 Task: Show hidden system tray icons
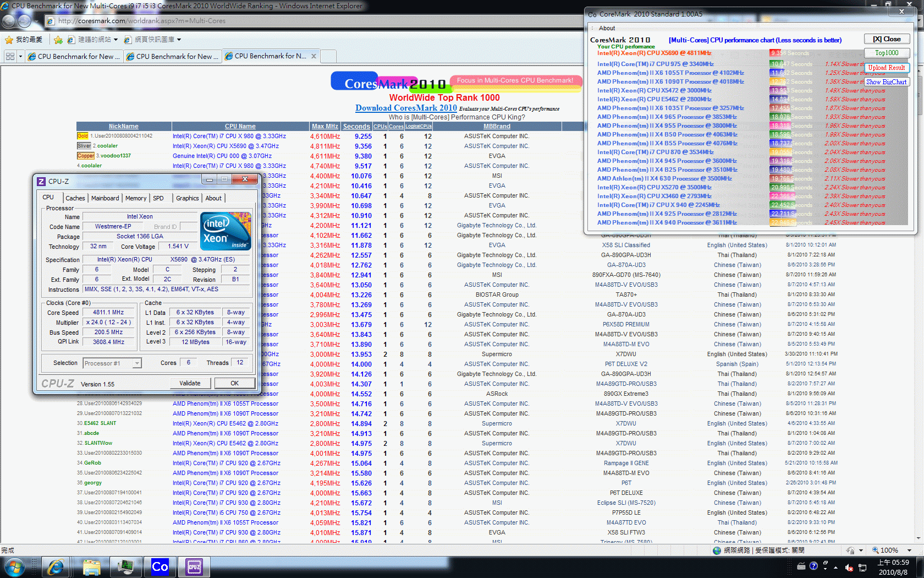coord(835,567)
